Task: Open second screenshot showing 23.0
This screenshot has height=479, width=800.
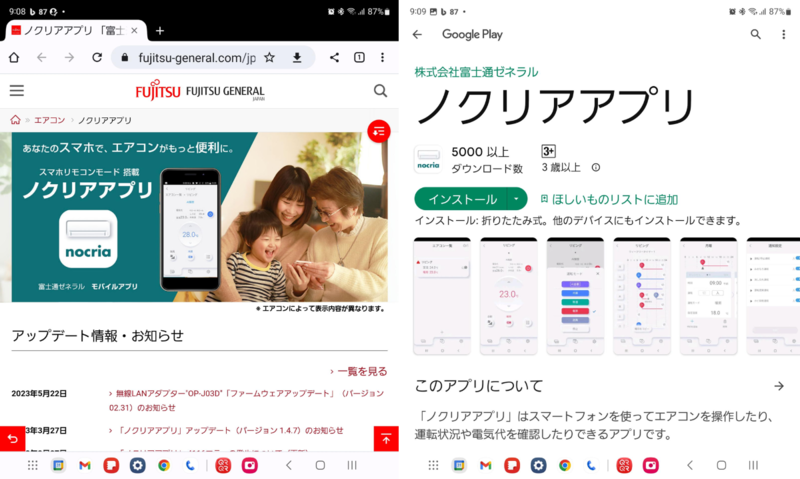Action: [508, 296]
